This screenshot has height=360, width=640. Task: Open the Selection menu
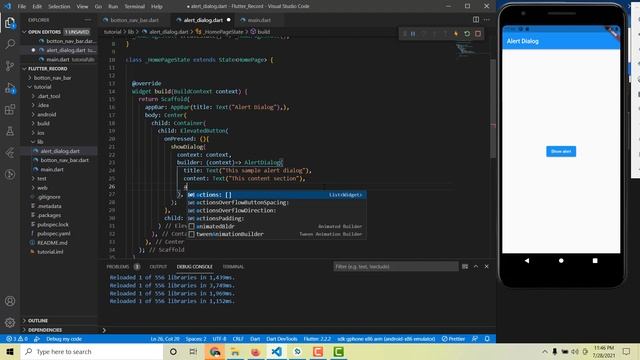(x=59, y=6)
